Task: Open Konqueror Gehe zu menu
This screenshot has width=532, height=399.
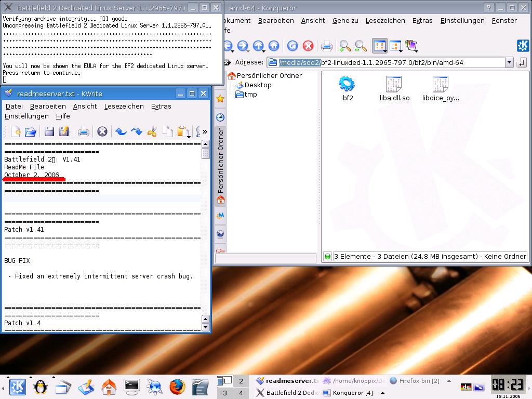Action: tap(345, 20)
